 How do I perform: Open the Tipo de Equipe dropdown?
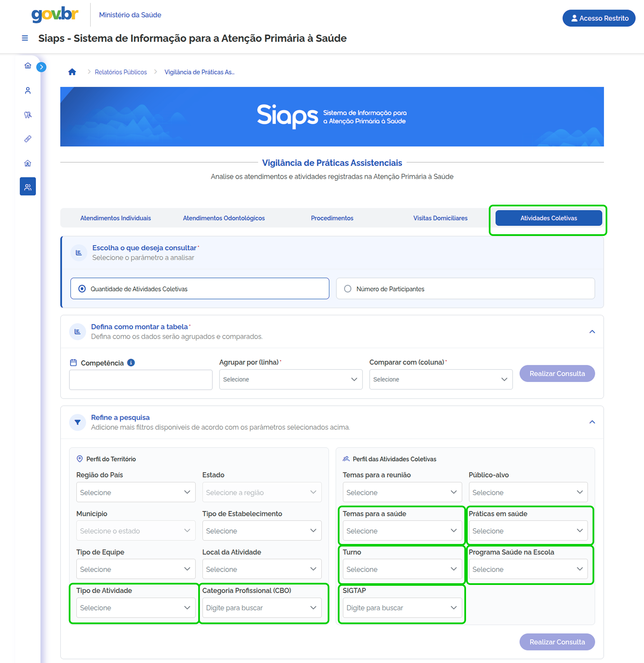click(x=136, y=569)
